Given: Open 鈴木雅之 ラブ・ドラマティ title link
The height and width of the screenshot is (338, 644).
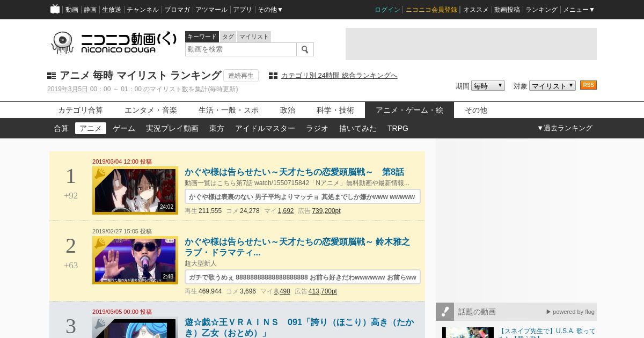Looking at the screenshot, I should pyautogui.click(x=297, y=247).
